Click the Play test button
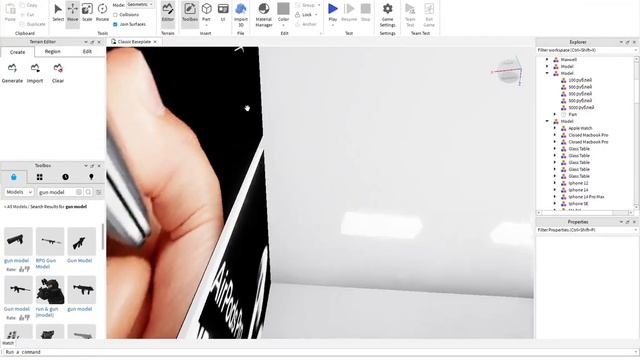The width and height of the screenshot is (640, 360). click(333, 13)
